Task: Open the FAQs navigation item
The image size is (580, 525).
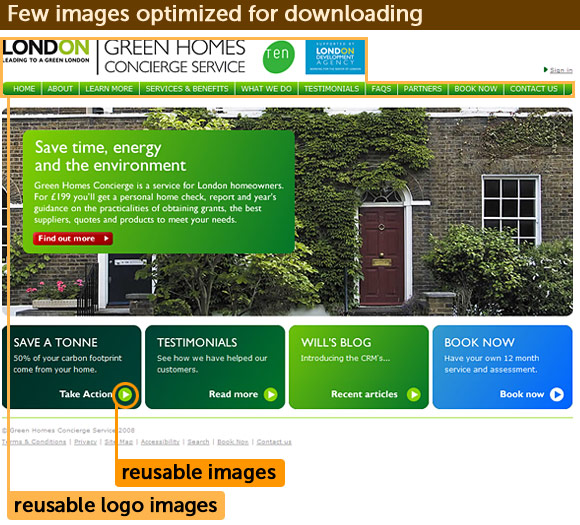Action: [x=381, y=89]
